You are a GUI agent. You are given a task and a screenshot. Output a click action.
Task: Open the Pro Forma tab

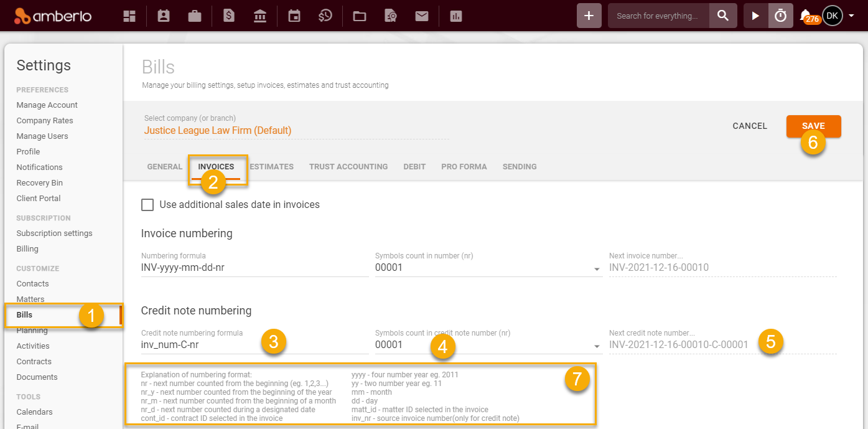(464, 166)
